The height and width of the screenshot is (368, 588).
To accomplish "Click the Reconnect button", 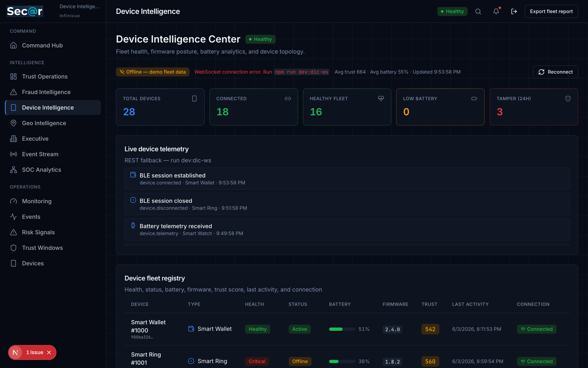I will 556,72.
